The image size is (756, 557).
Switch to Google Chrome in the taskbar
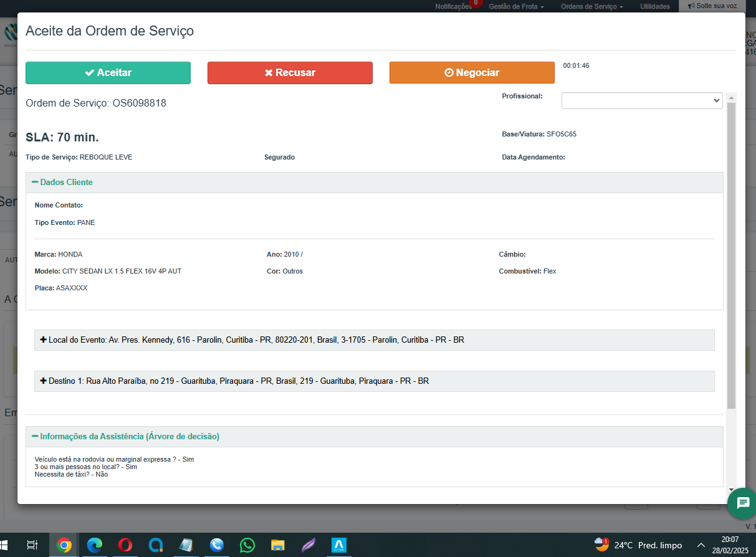(x=64, y=545)
